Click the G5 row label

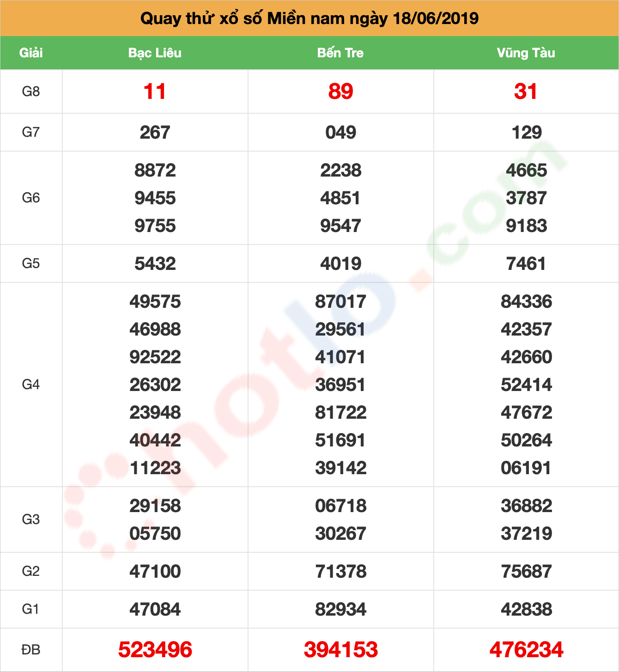point(31,263)
